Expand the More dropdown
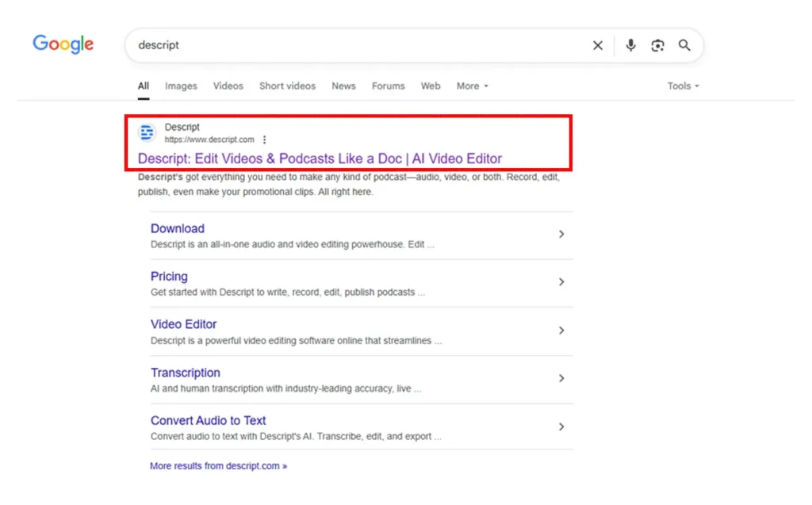 472,86
